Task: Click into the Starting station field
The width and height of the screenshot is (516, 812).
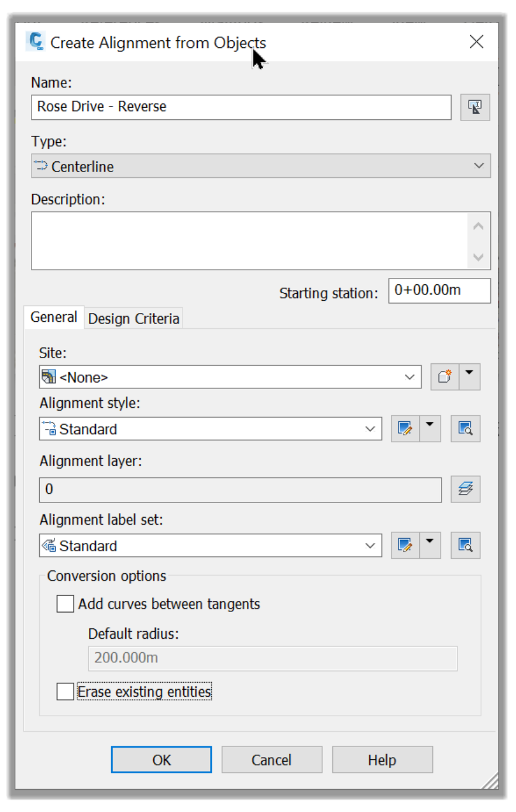Action: click(x=439, y=291)
